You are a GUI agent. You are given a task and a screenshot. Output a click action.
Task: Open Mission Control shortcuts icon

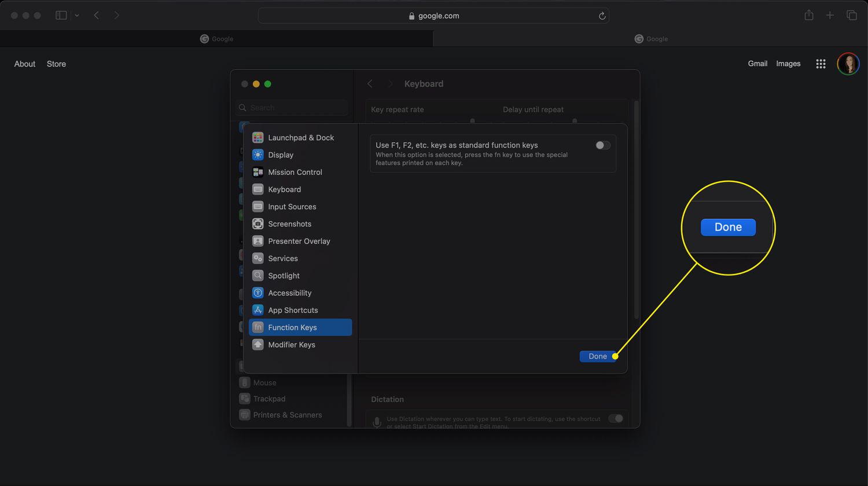coord(258,172)
